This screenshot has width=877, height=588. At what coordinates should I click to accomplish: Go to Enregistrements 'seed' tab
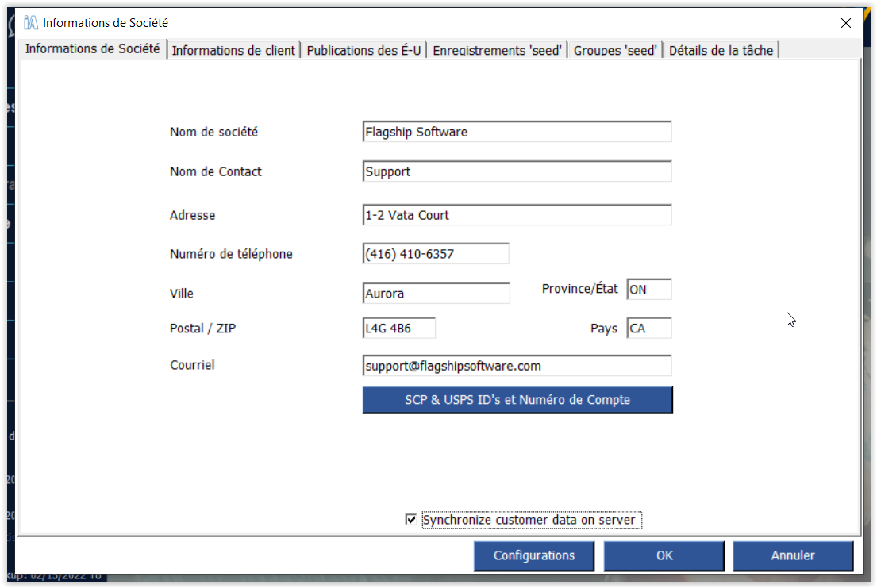pos(497,50)
